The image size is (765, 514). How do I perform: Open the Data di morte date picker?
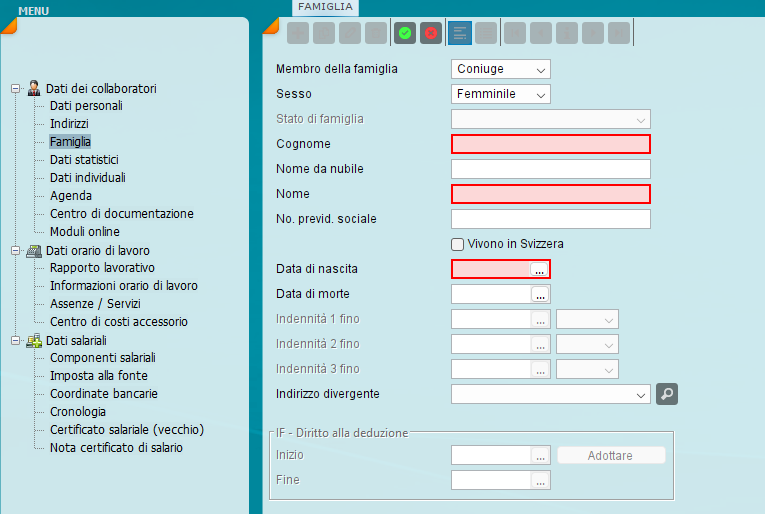[x=539, y=294]
